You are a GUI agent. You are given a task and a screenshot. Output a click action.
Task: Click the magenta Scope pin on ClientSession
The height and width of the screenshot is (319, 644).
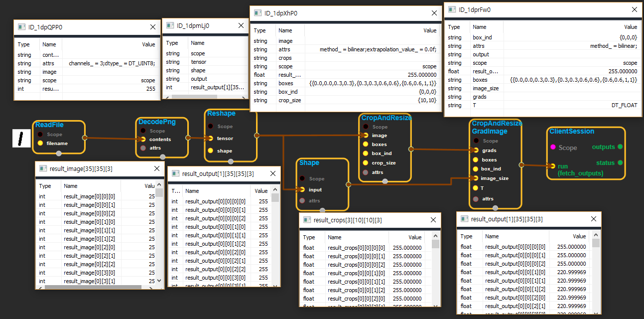pos(552,148)
